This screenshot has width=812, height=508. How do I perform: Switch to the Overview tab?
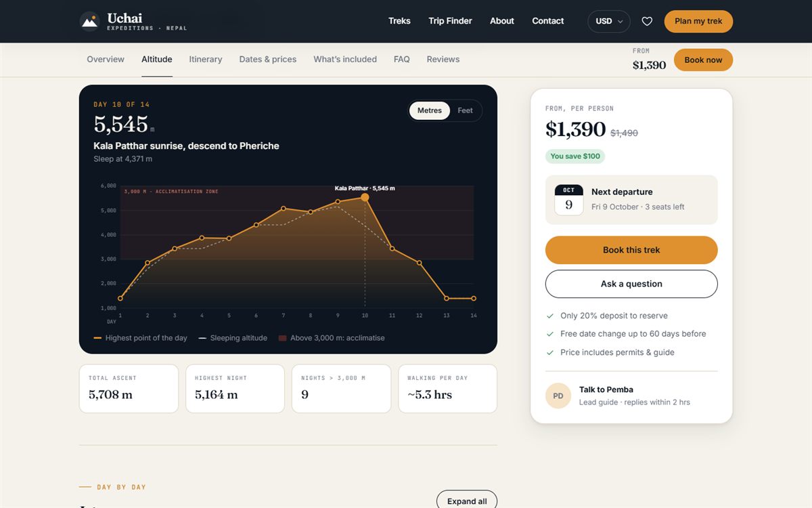[106, 60]
